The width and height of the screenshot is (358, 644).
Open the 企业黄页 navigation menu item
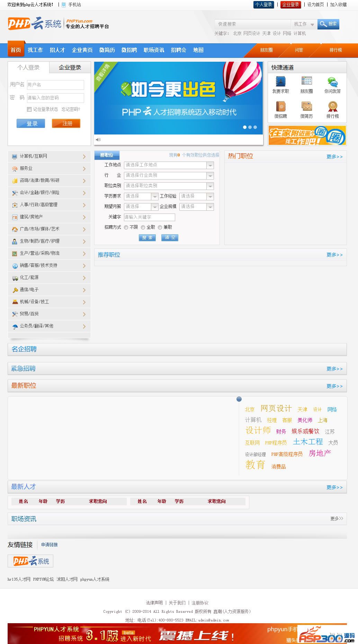(x=82, y=50)
